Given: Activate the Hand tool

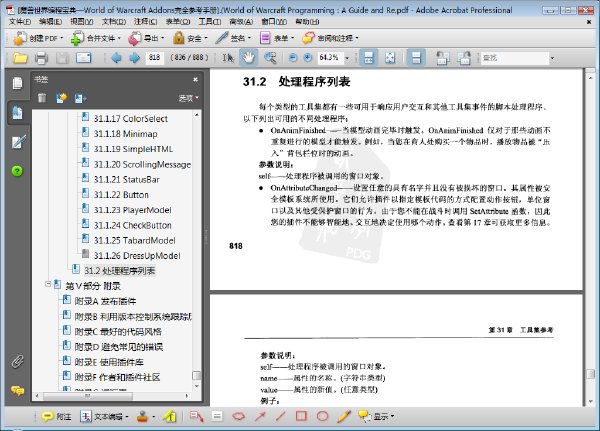Looking at the screenshot, I should 248,58.
